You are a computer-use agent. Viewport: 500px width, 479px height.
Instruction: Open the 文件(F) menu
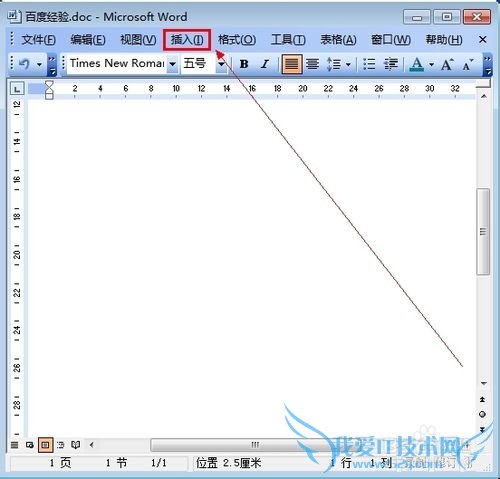click(x=38, y=40)
